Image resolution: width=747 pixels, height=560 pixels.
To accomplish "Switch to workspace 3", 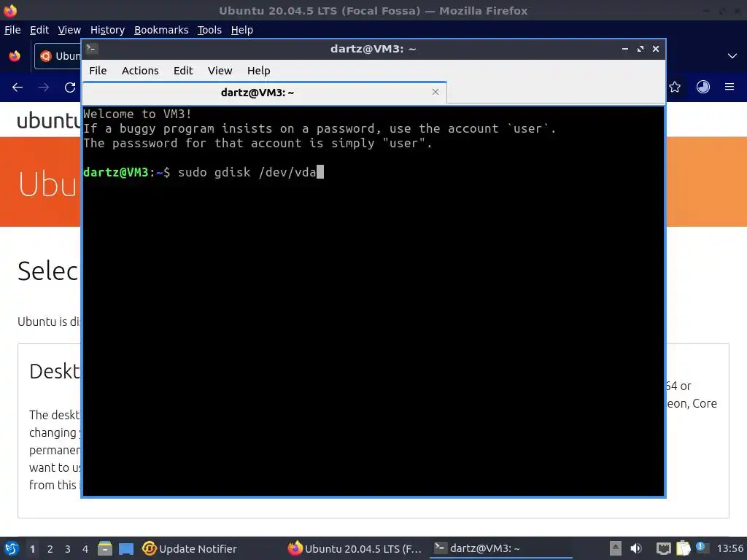I will pos(68,549).
